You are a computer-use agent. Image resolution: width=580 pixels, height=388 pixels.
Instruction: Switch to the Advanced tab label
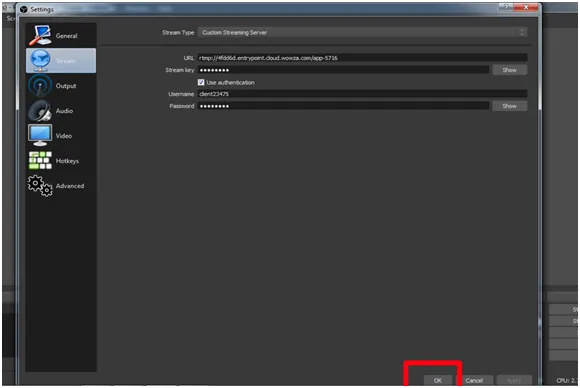[70, 186]
